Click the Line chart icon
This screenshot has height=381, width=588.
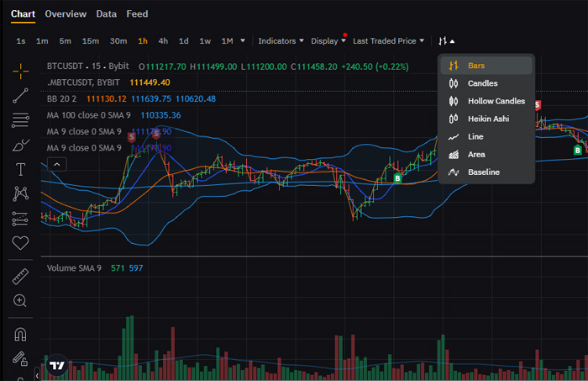tap(454, 136)
